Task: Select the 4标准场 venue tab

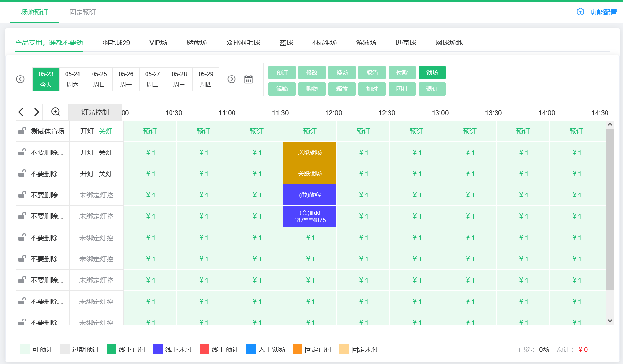Action: click(325, 43)
